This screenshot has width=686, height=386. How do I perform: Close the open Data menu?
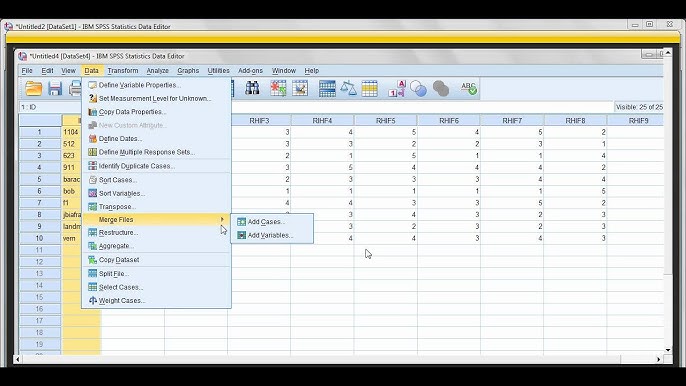coord(91,70)
